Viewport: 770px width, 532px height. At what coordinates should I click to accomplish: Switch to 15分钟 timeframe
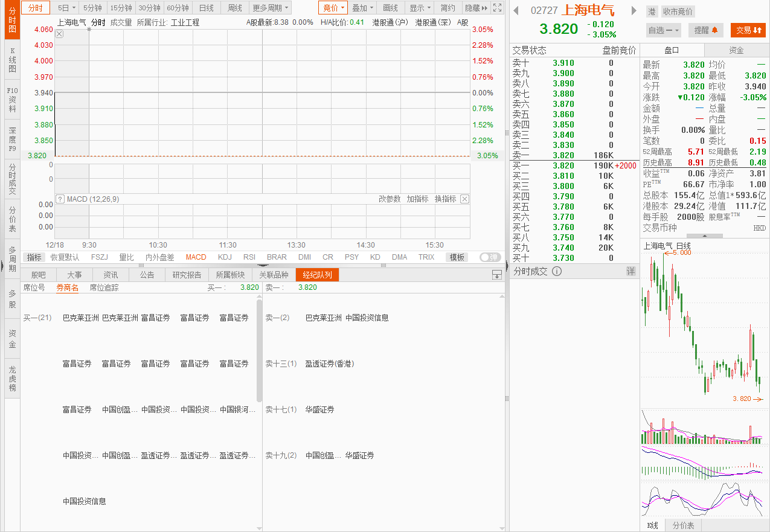pyautogui.click(x=121, y=8)
